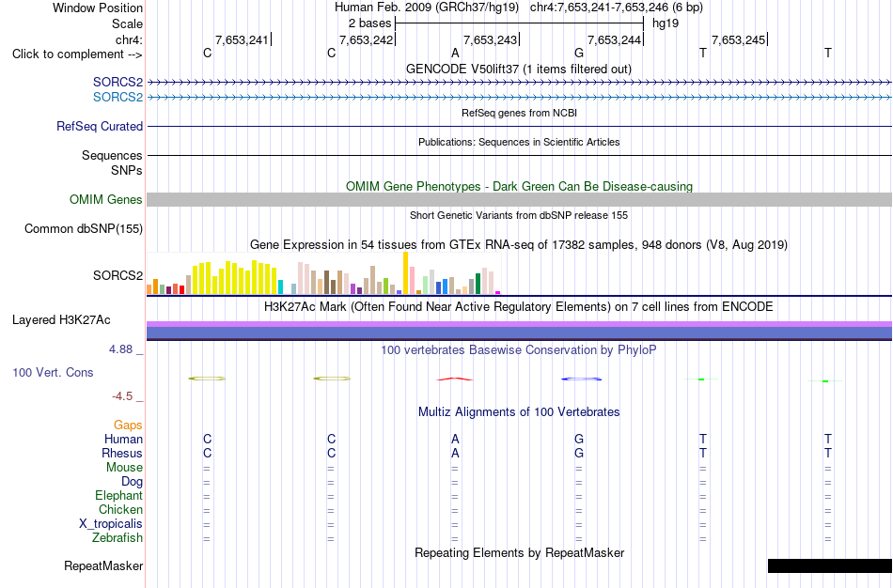Screen dimensions: 893x588
Task: Click the 4.88 conservation scale value
Action: point(120,349)
